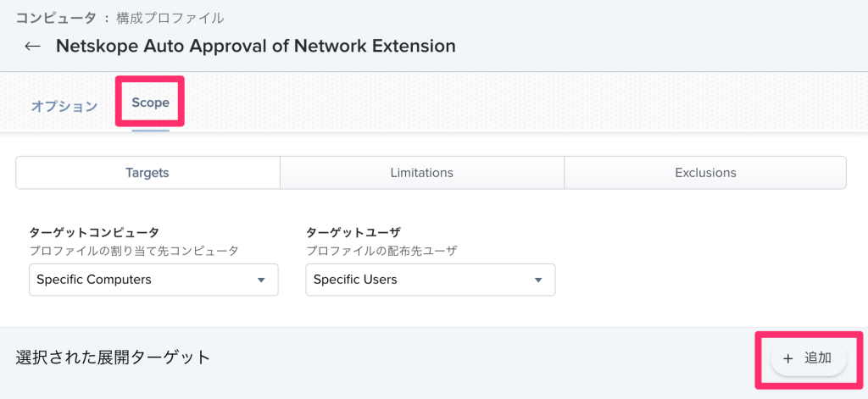Click プロファイルの配布先ユーザ description
868x399 pixels.
pos(382,251)
